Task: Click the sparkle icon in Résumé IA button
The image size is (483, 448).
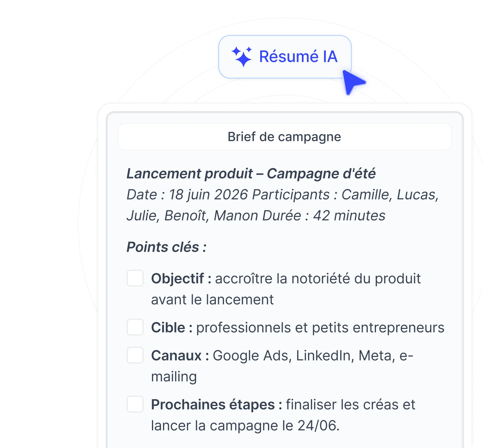Action: tap(242, 57)
